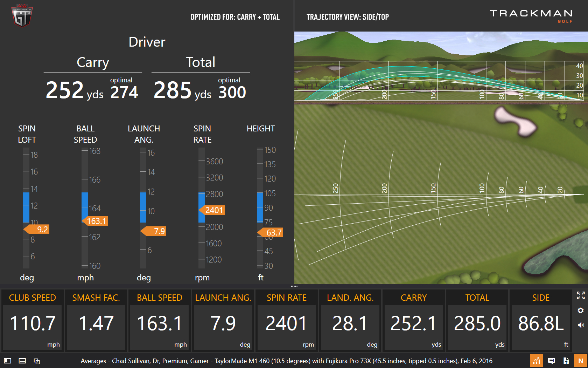Click the optimal total value 300
The height and width of the screenshot is (368, 588).
pos(232,93)
